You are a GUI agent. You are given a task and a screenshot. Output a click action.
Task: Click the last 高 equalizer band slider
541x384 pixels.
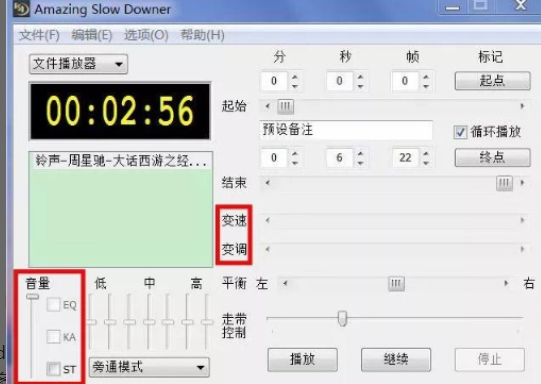(207, 322)
